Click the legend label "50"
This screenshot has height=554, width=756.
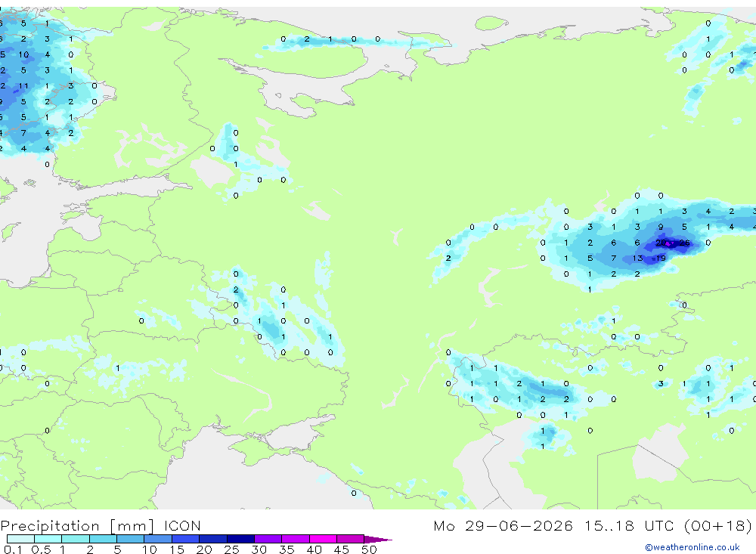coord(369,549)
